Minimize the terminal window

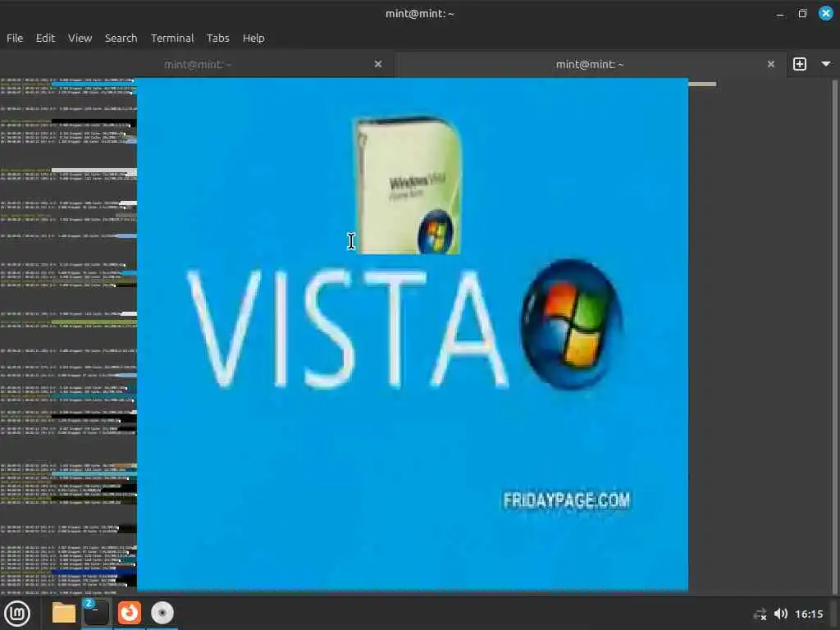pos(780,14)
